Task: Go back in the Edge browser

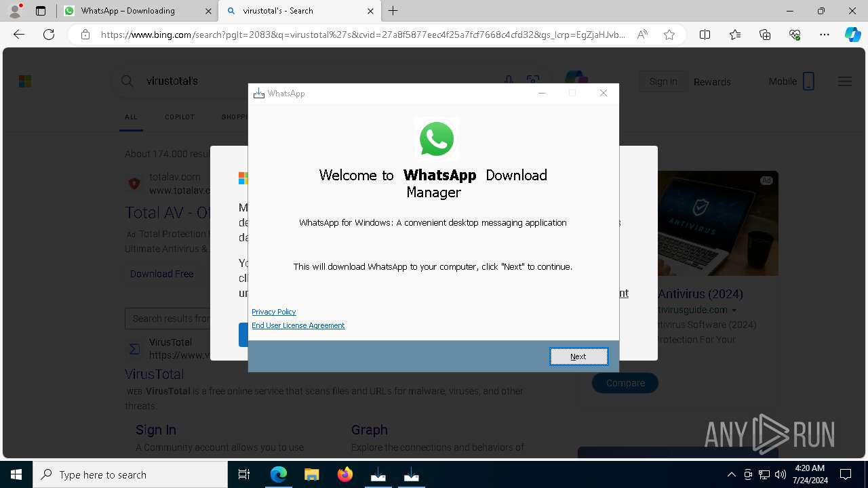Action: click(19, 35)
